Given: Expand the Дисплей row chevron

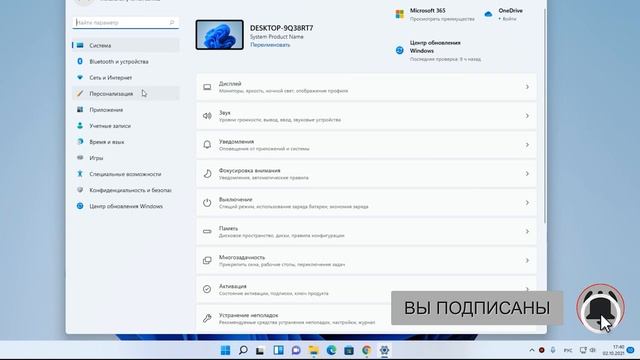Looking at the screenshot, I should [527, 87].
